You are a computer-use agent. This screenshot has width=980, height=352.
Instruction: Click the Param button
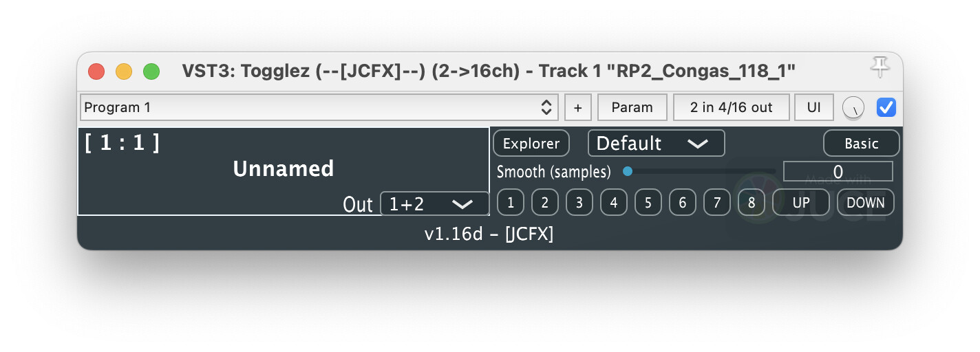[632, 107]
